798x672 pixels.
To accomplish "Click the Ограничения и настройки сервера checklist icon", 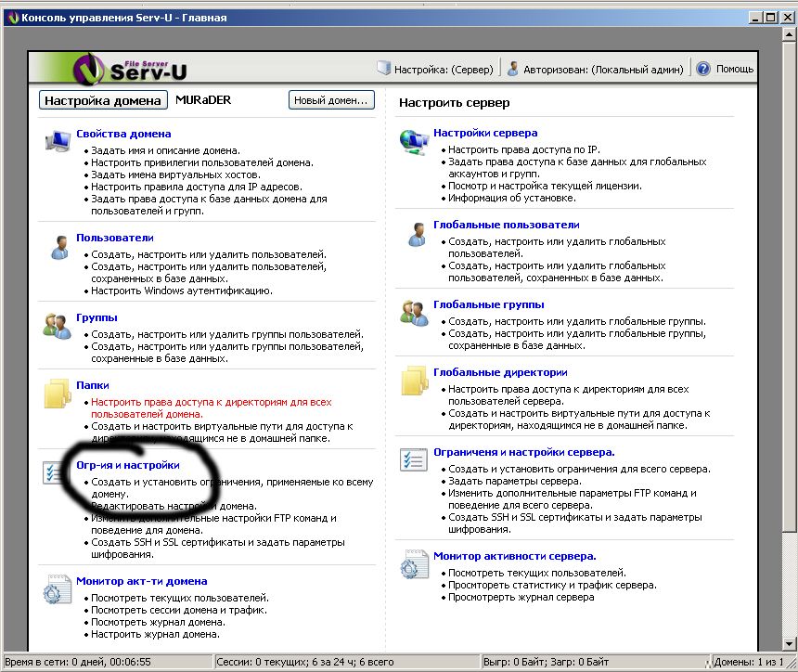I will pos(414,460).
